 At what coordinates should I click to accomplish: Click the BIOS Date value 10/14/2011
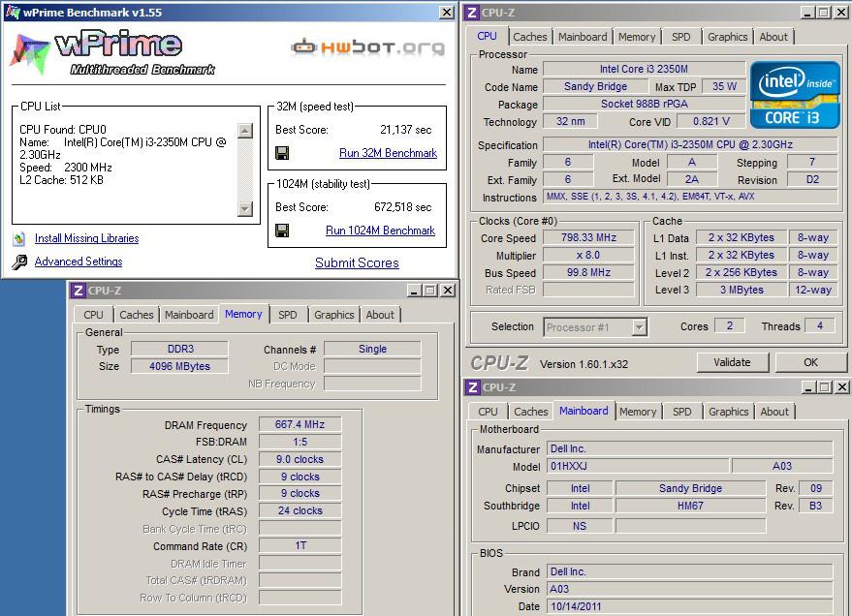[689, 606]
